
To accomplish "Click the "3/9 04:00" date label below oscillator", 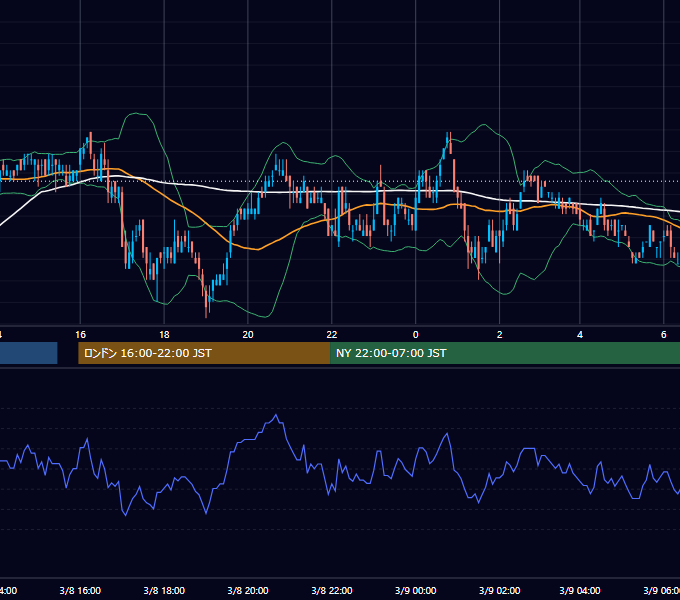I will coord(580,590).
